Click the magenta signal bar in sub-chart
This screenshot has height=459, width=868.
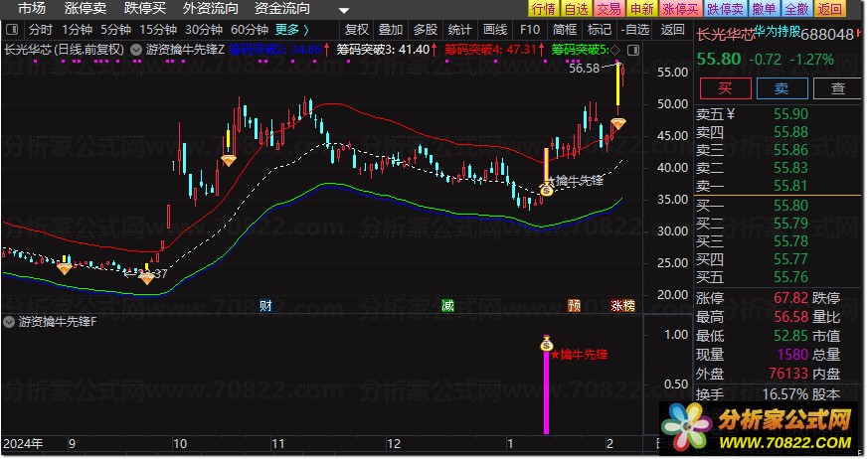(x=547, y=392)
